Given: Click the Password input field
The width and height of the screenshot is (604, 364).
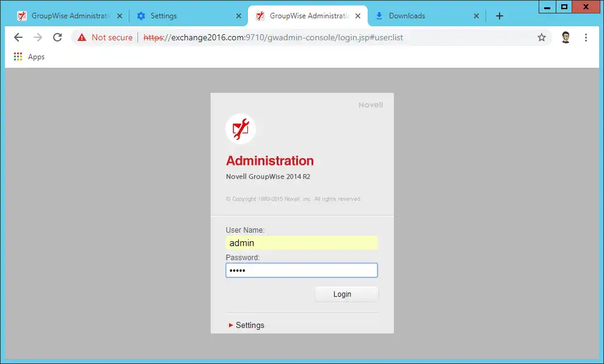Looking at the screenshot, I should (x=302, y=271).
